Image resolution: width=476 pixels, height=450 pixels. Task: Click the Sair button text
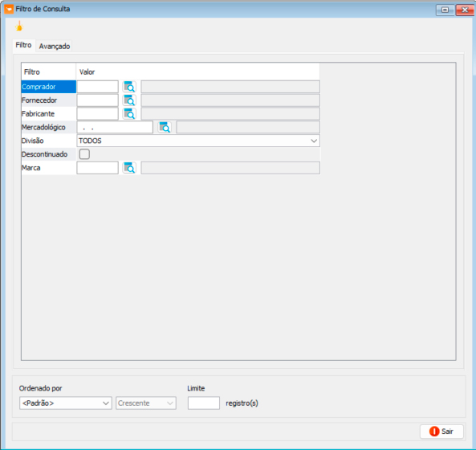(447, 432)
